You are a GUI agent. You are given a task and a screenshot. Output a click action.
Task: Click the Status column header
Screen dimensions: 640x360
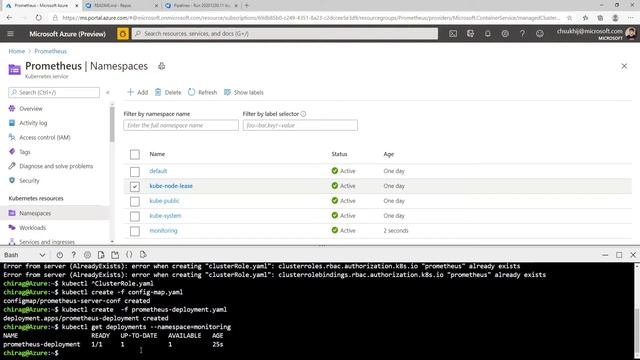(x=339, y=154)
